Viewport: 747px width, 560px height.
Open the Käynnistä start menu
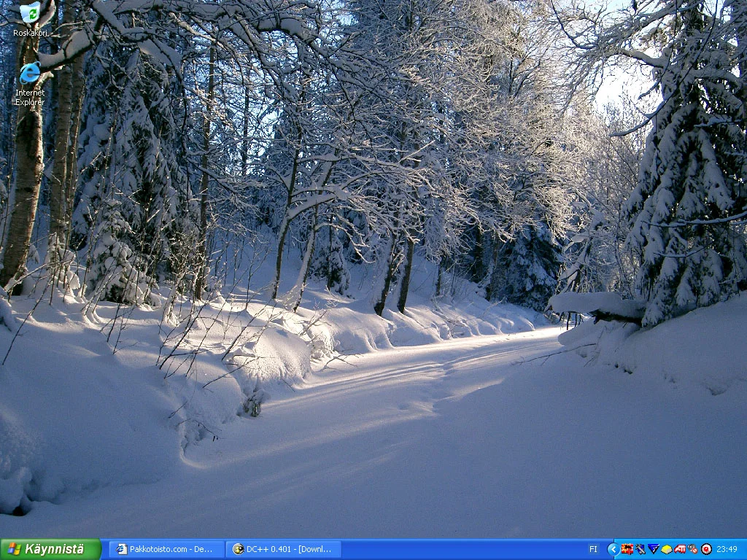point(50,549)
